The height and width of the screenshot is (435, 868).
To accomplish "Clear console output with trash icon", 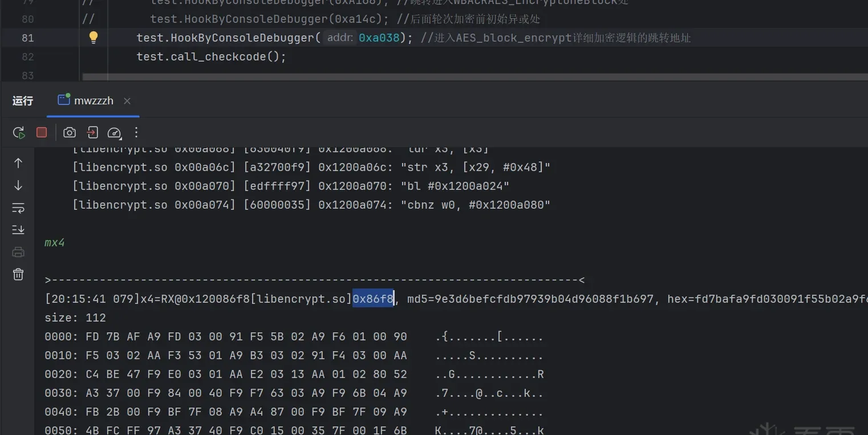I will tap(18, 274).
